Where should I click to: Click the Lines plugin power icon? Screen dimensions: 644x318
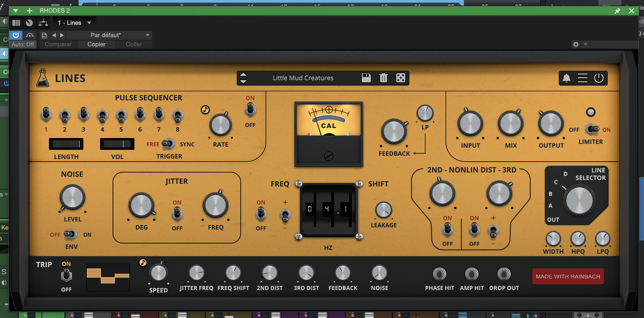(599, 78)
